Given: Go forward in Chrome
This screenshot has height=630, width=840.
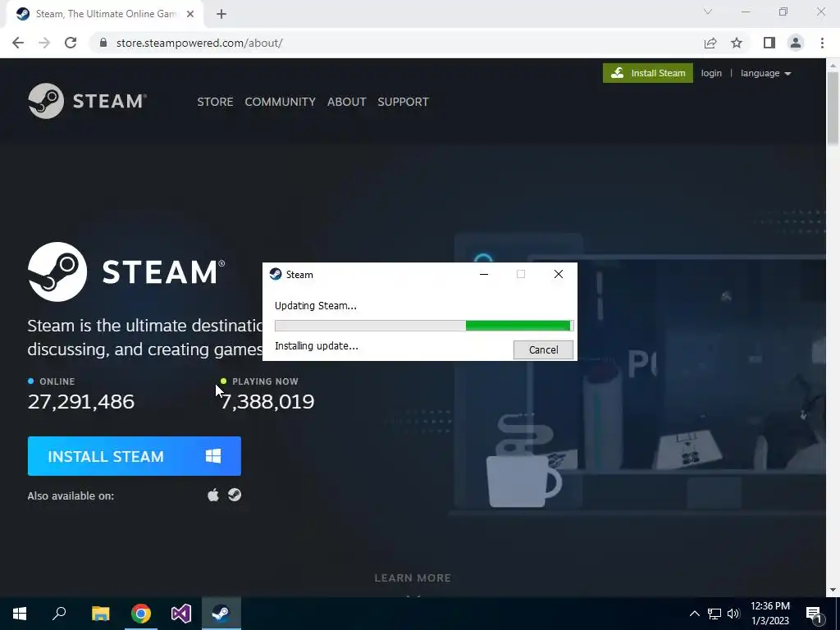Looking at the screenshot, I should click(44, 43).
